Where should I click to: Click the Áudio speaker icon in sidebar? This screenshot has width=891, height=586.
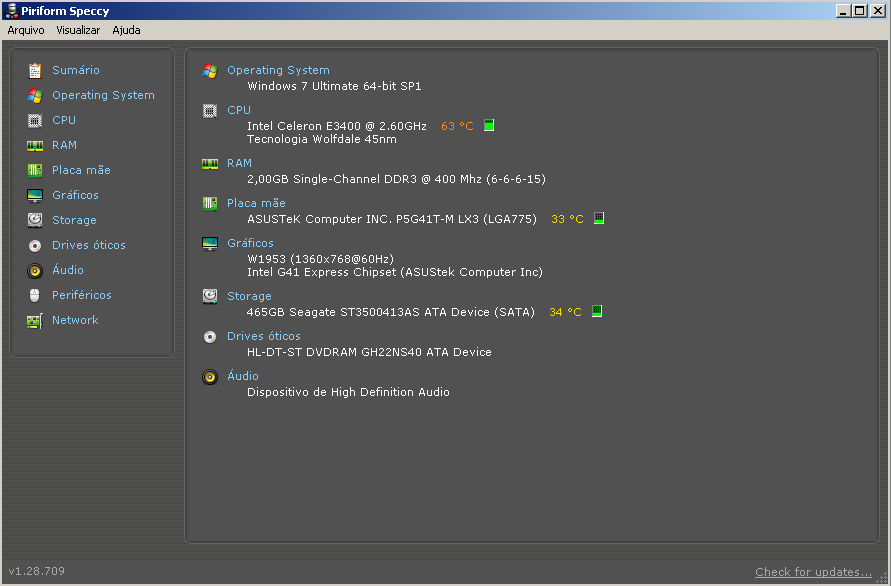coord(35,270)
